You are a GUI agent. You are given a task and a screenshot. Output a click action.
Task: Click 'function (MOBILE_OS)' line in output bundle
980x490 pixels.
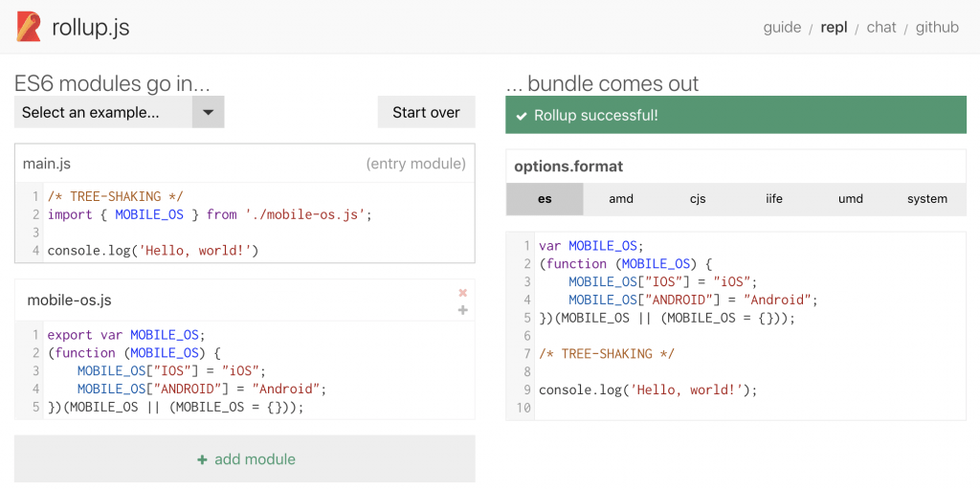tap(625, 264)
